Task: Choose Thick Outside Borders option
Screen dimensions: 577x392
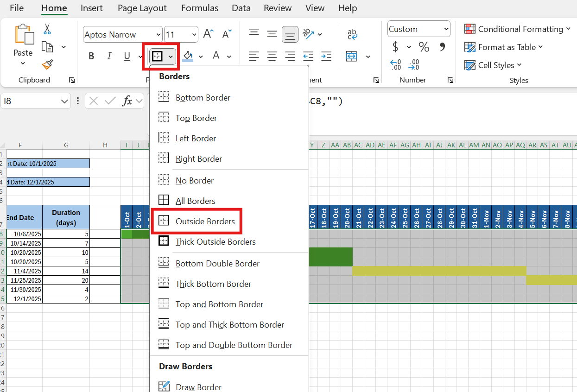Action: click(x=215, y=242)
